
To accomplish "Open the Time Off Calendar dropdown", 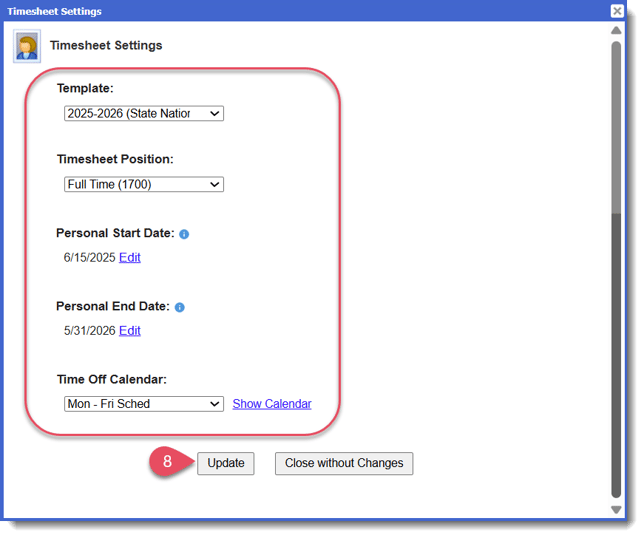I will [143, 404].
